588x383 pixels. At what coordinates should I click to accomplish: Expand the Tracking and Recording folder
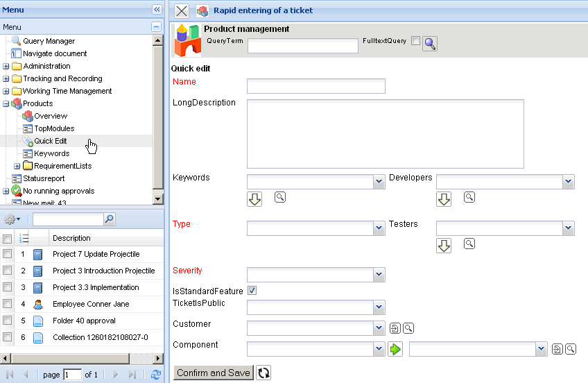[6, 79]
